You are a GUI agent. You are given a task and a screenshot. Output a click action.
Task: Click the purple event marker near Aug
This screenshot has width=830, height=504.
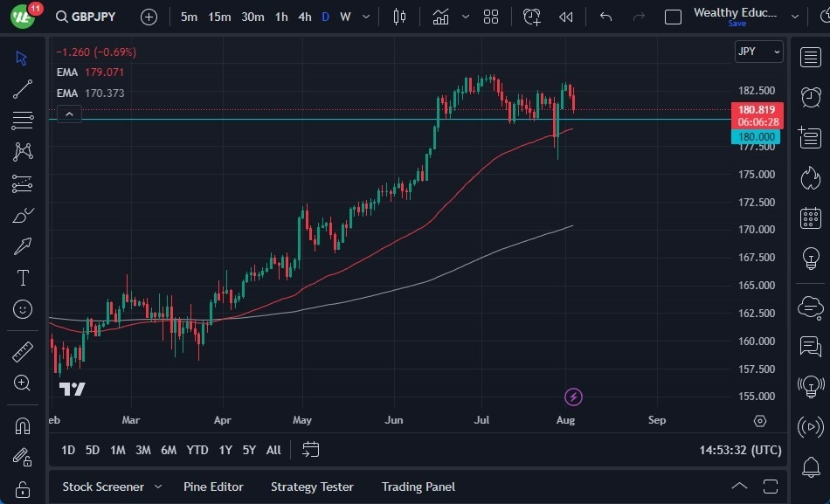pyautogui.click(x=573, y=397)
